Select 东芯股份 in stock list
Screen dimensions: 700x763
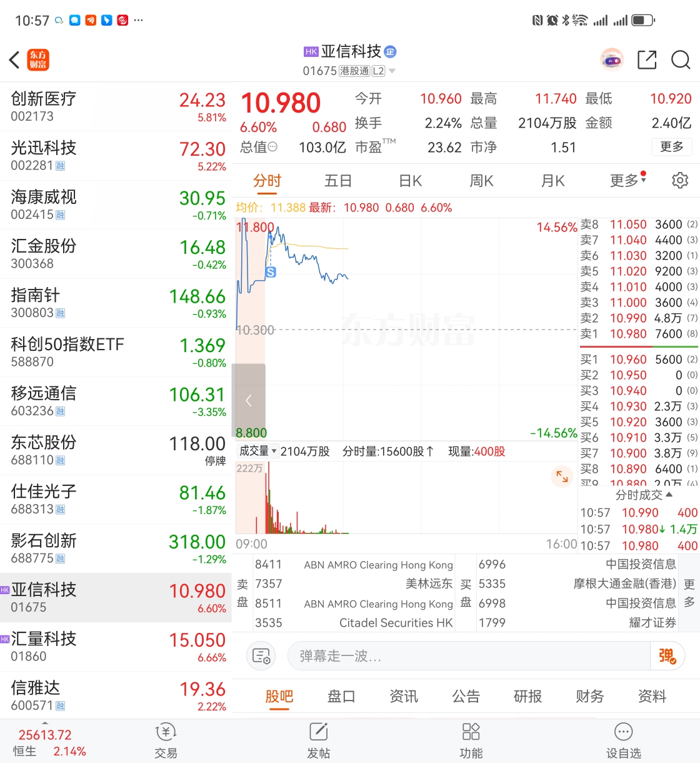116,451
